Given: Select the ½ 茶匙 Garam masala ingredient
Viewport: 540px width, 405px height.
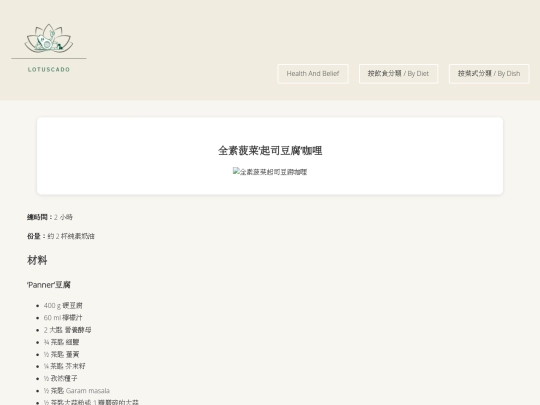Looking at the screenshot, I should [x=77, y=391].
